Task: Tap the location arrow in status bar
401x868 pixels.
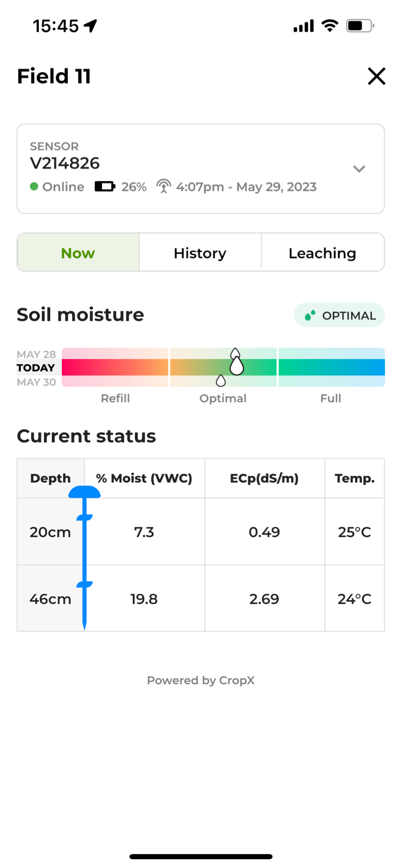Action: (x=90, y=26)
